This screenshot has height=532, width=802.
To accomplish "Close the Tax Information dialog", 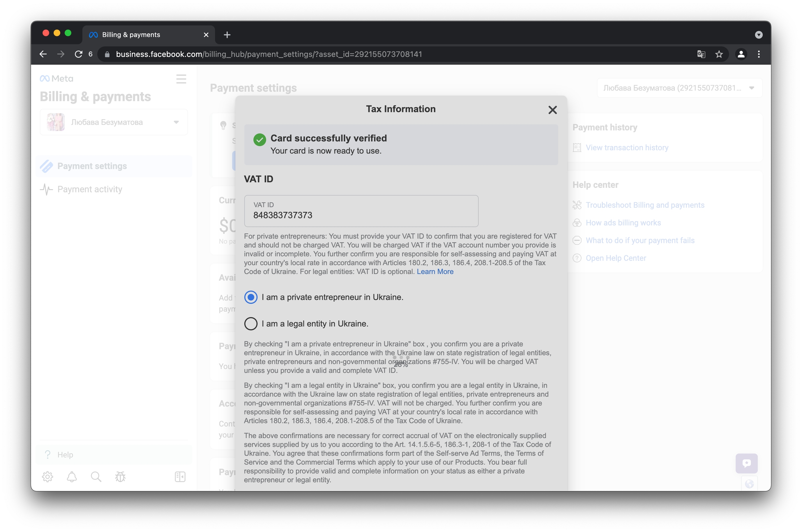I will coord(552,110).
